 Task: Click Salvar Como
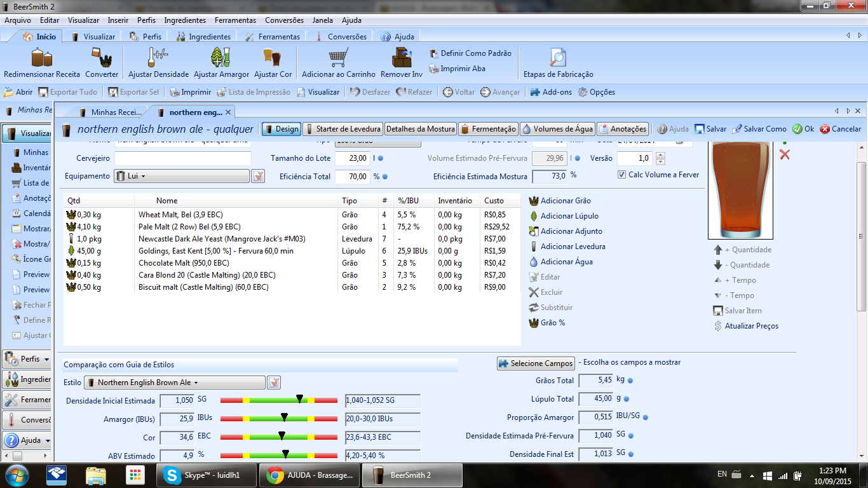(x=759, y=129)
